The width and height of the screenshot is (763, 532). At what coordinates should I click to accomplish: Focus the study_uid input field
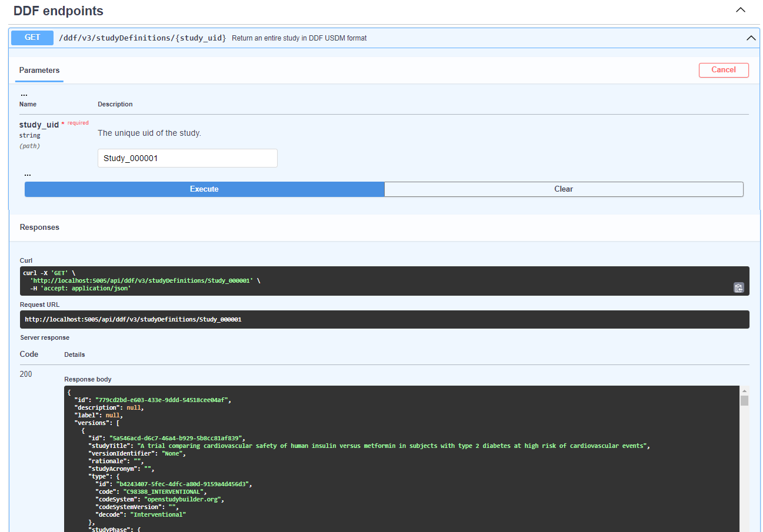(187, 158)
